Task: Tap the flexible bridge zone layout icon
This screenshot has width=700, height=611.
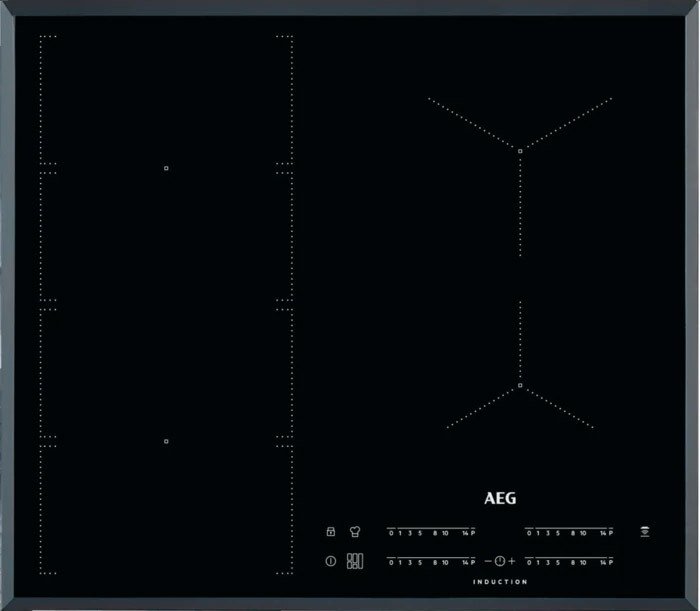Action: (x=355, y=561)
